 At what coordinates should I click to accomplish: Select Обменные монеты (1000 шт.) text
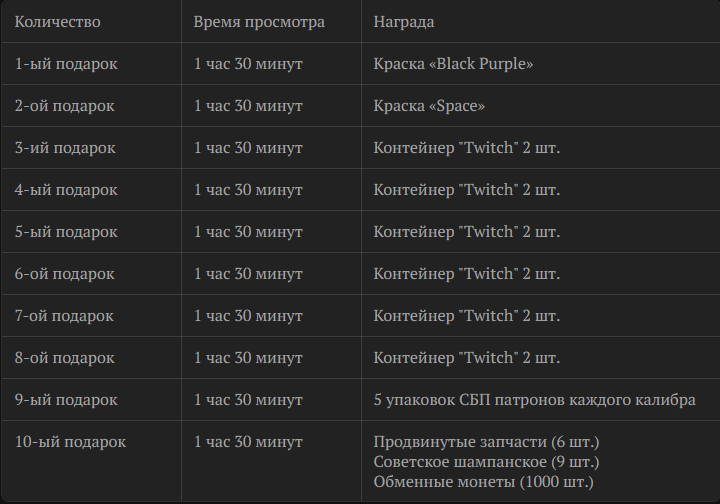point(484,482)
